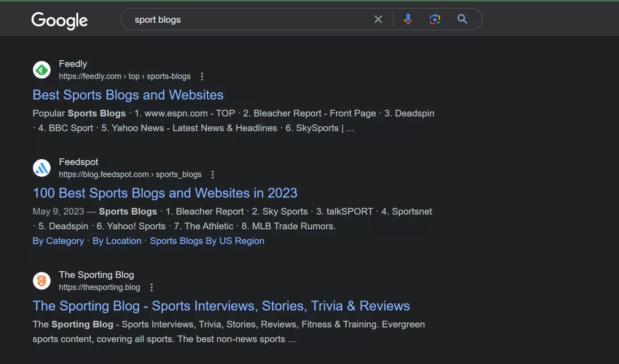Screen dimensions: 619x364
Task: Click the snippet mentioning Evergreen sports content
Action: pyautogui.click(x=229, y=332)
